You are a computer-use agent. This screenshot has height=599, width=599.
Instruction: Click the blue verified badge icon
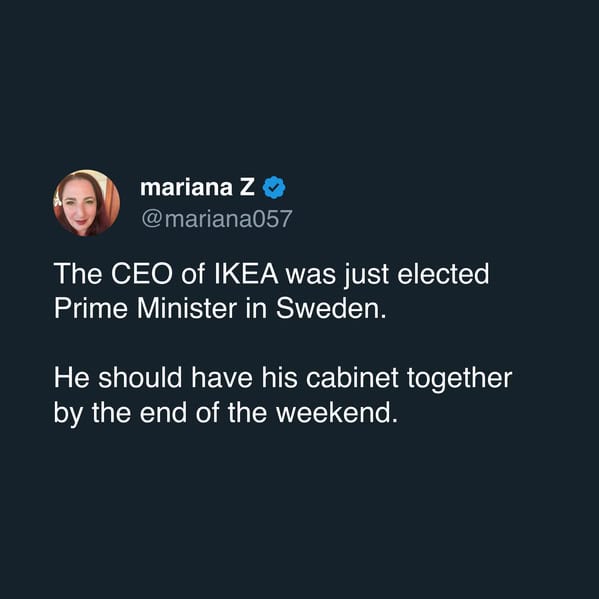[274, 187]
